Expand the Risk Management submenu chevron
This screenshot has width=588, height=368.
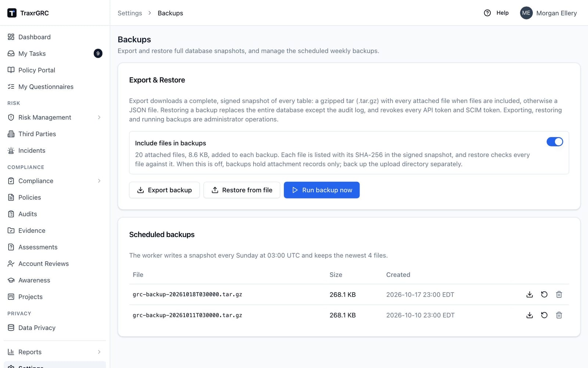click(99, 117)
